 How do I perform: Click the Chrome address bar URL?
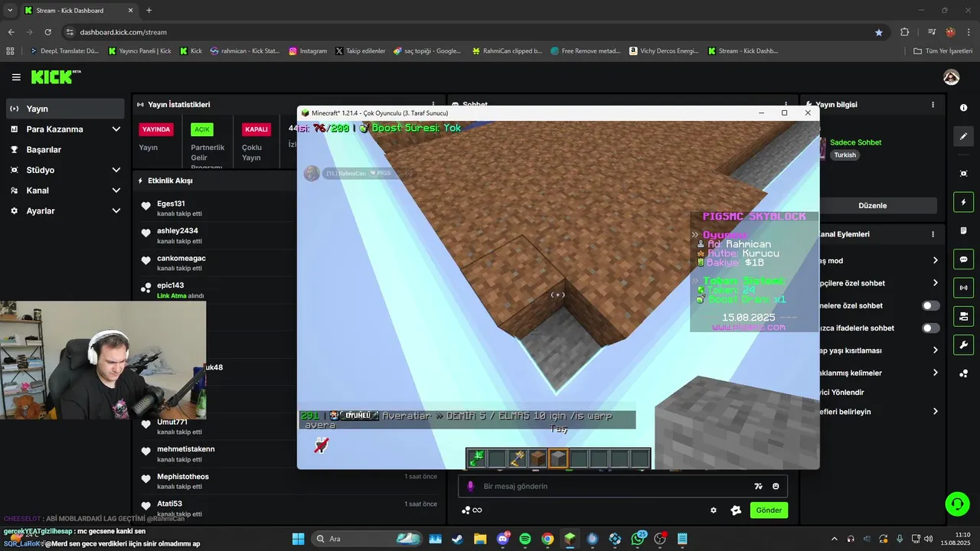coord(123,32)
